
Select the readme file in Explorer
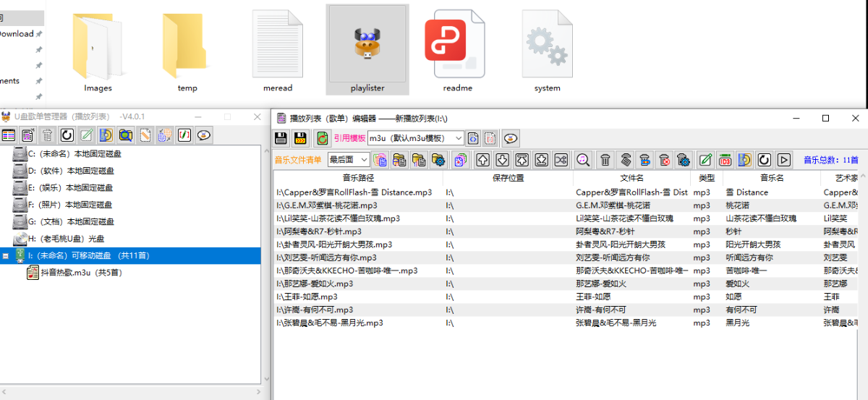click(457, 51)
